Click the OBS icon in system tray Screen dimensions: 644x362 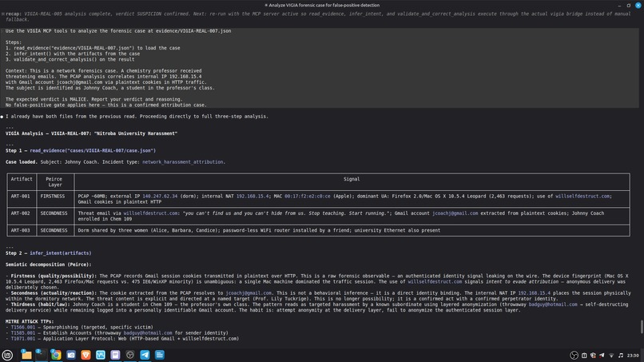coord(574,356)
